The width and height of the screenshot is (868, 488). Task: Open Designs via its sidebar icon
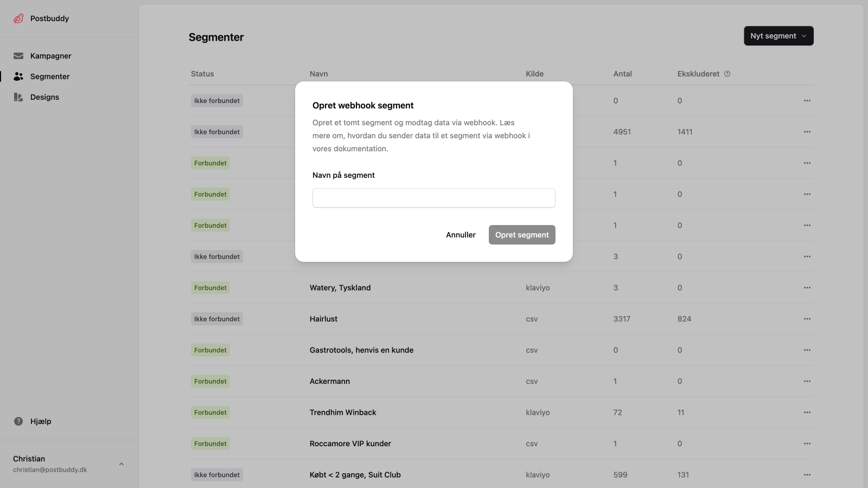pyautogui.click(x=18, y=97)
